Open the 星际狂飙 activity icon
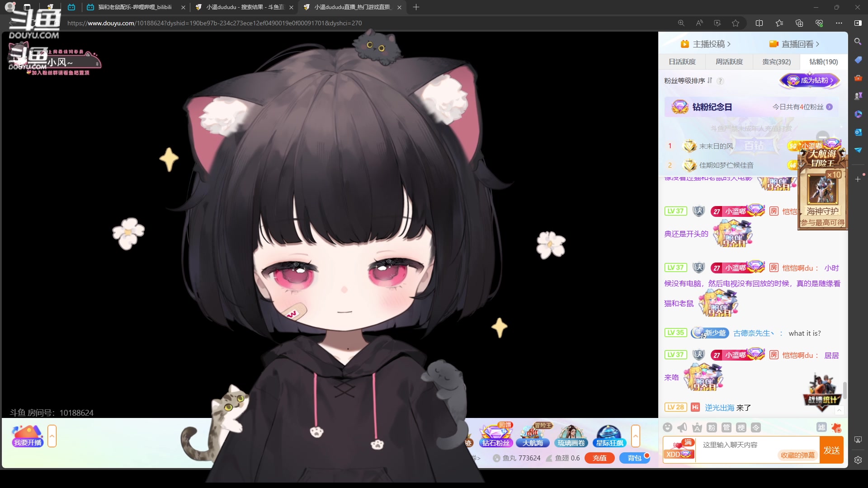The height and width of the screenshot is (488, 868). coord(609,436)
